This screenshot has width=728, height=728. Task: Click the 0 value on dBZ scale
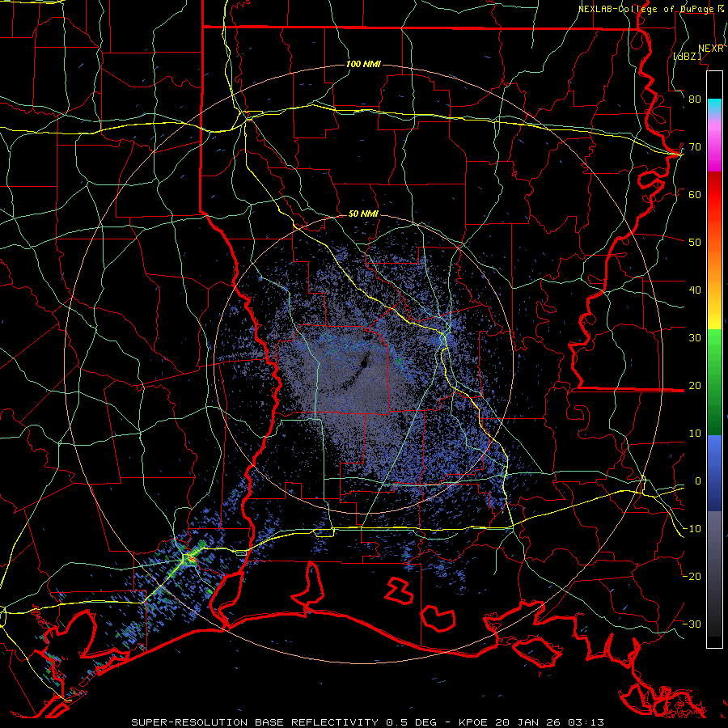point(698,481)
